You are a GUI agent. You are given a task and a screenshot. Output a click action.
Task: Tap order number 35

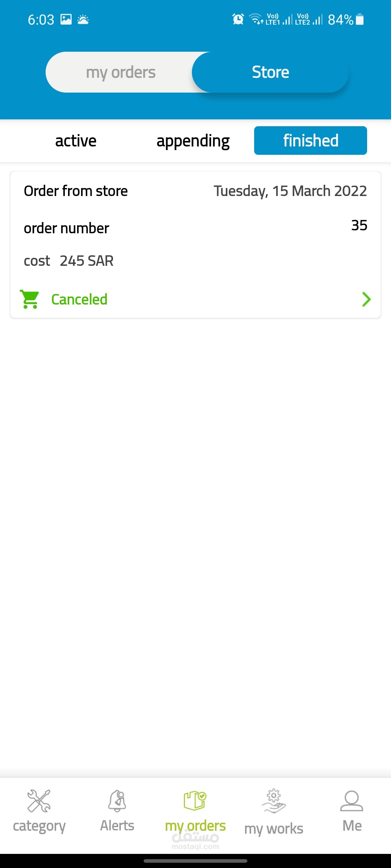click(x=359, y=225)
